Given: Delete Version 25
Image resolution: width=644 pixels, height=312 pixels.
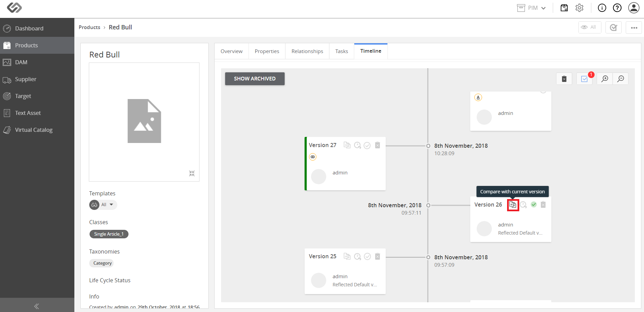Looking at the screenshot, I should pyautogui.click(x=378, y=256).
